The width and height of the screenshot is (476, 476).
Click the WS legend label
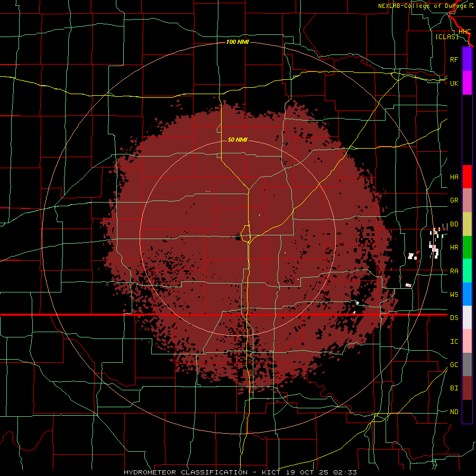(x=454, y=294)
